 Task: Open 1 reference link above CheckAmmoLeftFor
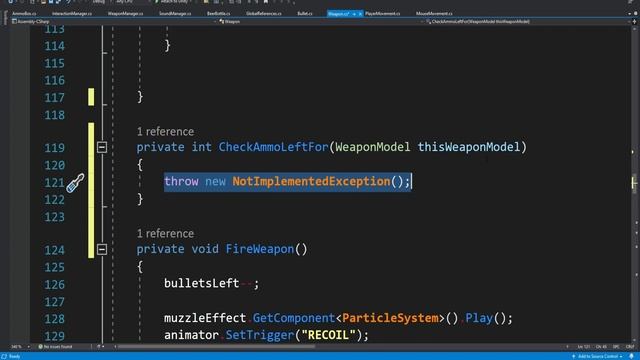click(165, 131)
